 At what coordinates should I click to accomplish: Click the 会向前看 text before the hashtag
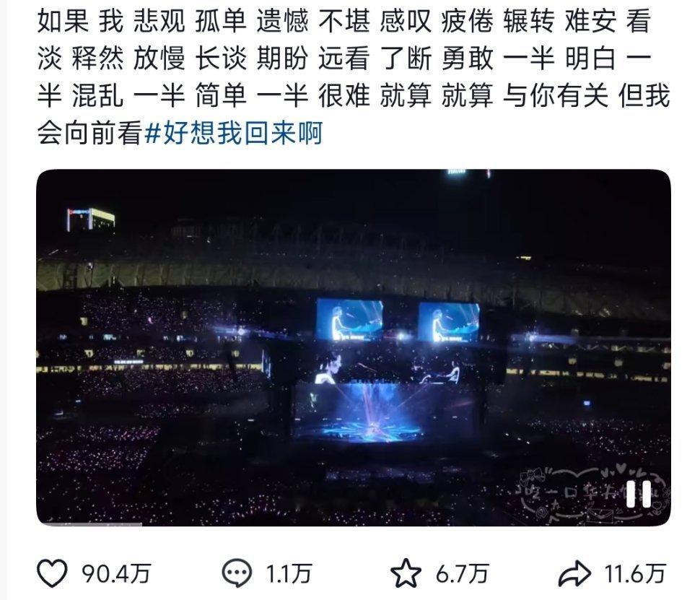pos(89,133)
